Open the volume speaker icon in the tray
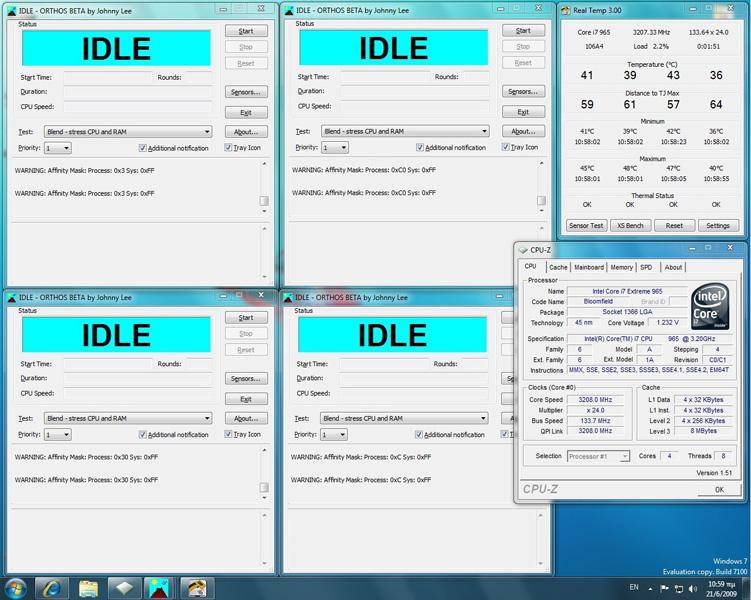This screenshot has width=751, height=600. coord(693,589)
